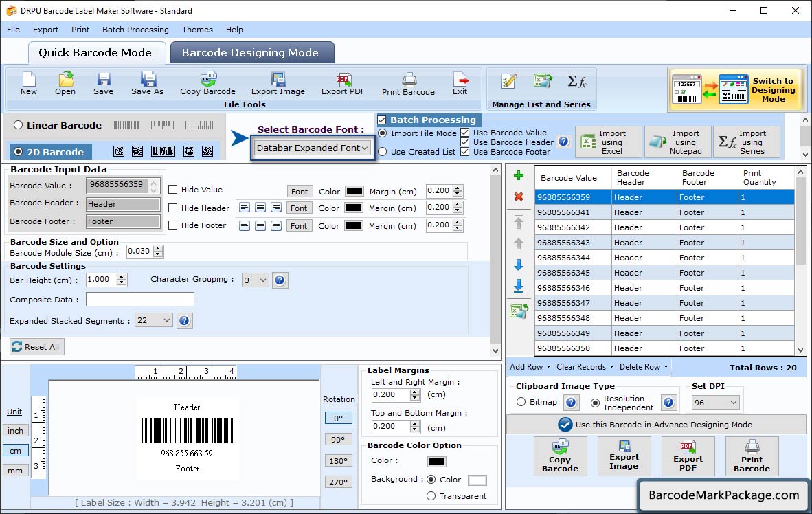812x514 pixels.
Task: Choose Save As in File Tools
Action: click(147, 83)
